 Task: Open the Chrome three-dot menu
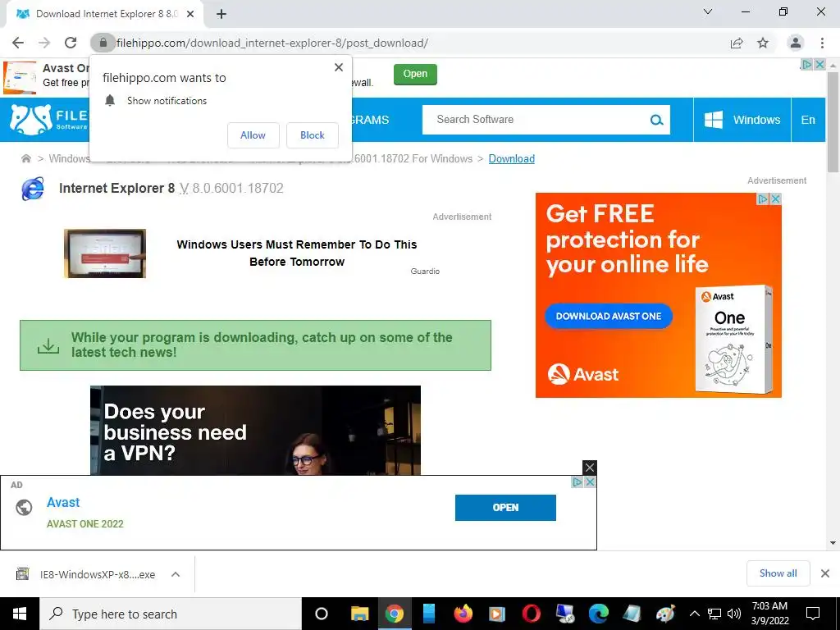(822, 43)
